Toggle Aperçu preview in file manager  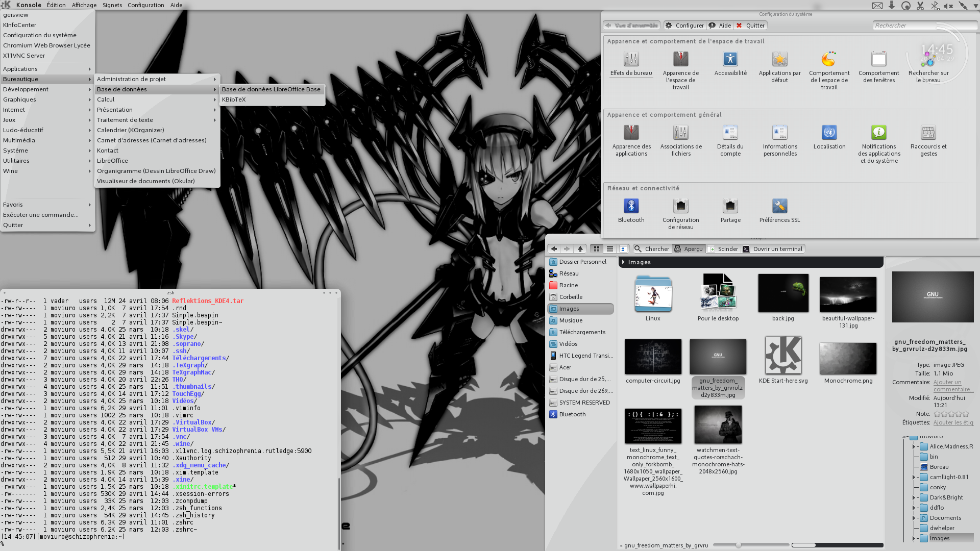click(689, 249)
